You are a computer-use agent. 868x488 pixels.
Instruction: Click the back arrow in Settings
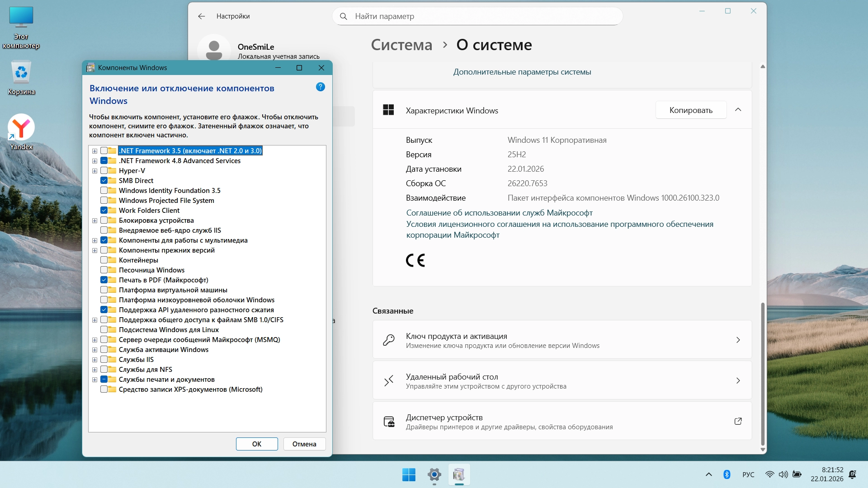201,16
